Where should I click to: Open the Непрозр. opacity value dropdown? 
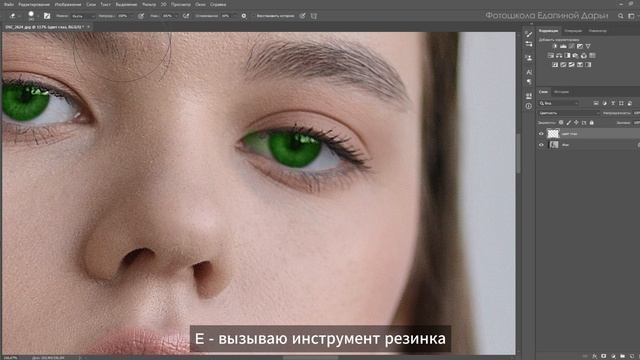[x=125, y=16]
